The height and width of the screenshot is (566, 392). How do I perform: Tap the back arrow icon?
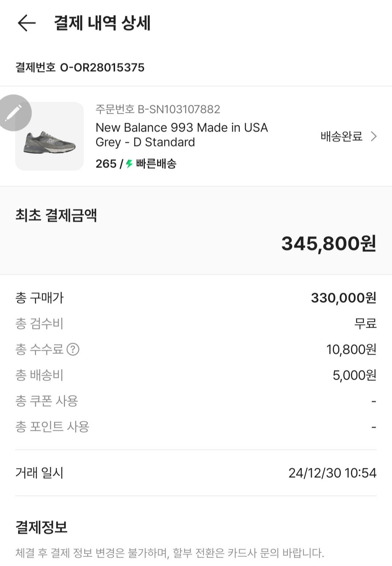(x=26, y=23)
